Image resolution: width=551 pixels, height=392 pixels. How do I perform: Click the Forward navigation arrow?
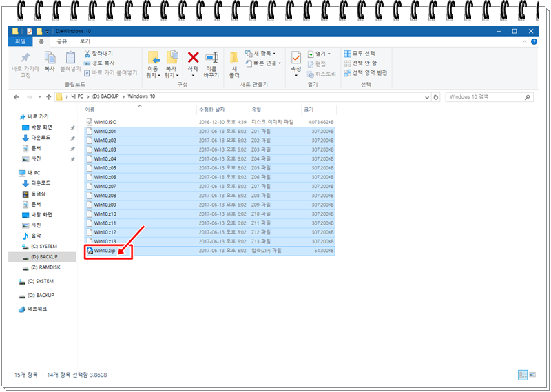point(30,97)
